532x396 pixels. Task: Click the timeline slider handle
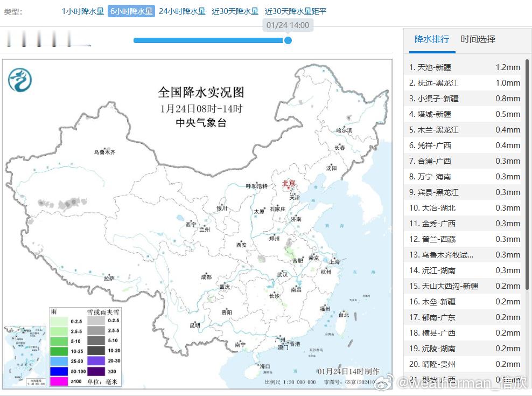pyautogui.click(x=288, y=40)
